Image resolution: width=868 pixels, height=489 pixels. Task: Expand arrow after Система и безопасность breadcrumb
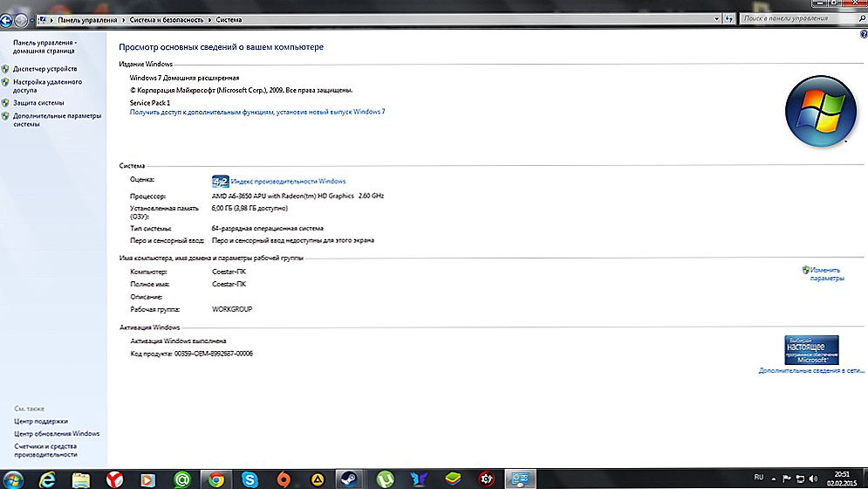pyautogui.click(x=210, y=20)
